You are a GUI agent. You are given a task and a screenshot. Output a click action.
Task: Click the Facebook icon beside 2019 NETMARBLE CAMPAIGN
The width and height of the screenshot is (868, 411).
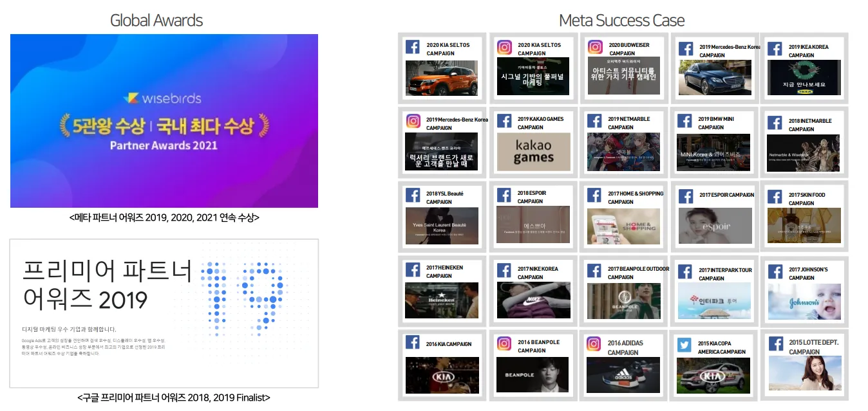pos(595,121)
